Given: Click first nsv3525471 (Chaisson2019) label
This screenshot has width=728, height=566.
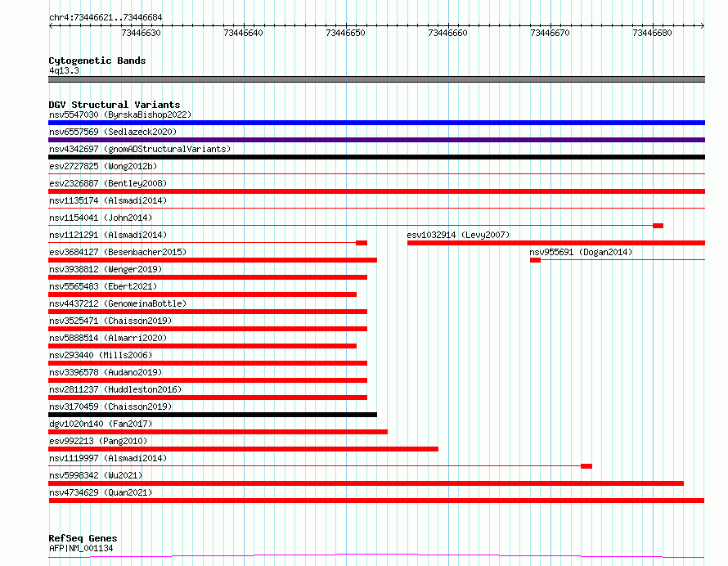Looking at the screenshot, I should coord(110,321).
